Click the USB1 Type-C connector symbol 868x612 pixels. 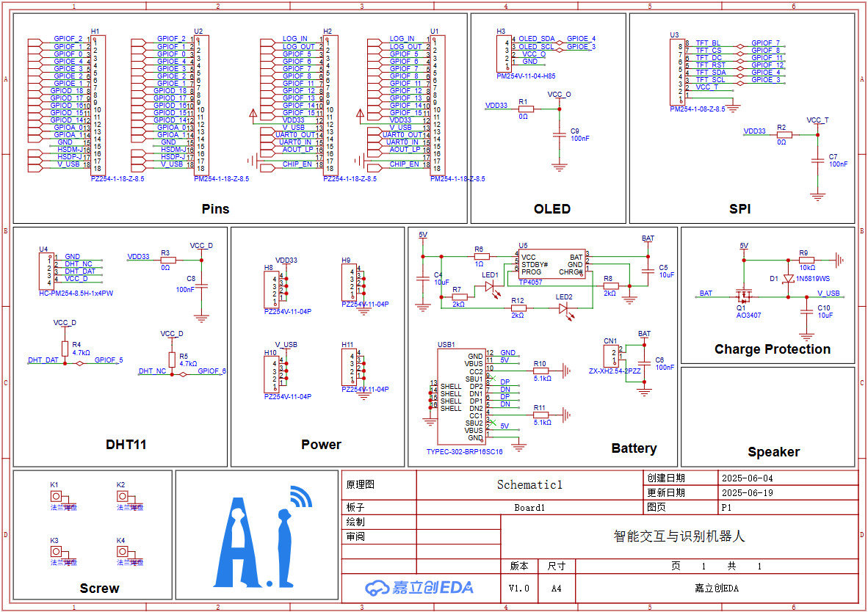click(460, 396)
